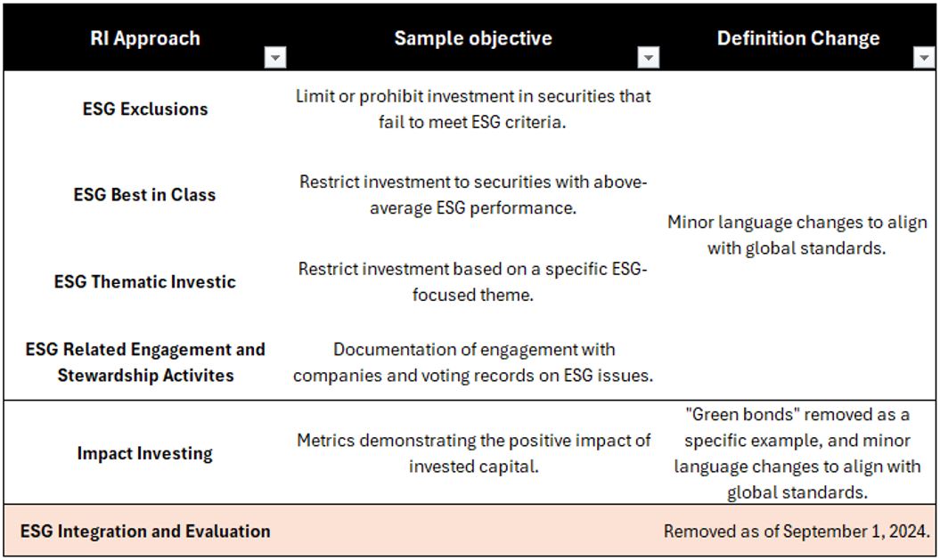Select the RI Approach header cell
The width and height of the screenshot is (940, 560).
point(145,38)
